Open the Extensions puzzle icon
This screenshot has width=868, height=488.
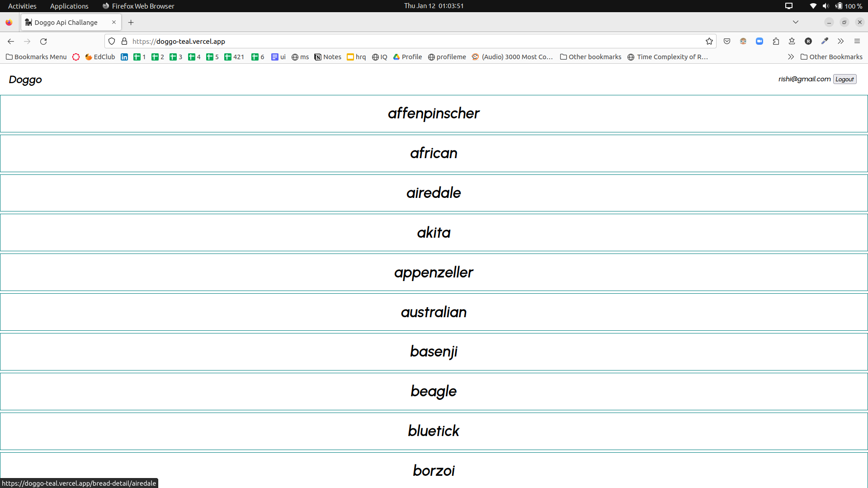[776, 41]
